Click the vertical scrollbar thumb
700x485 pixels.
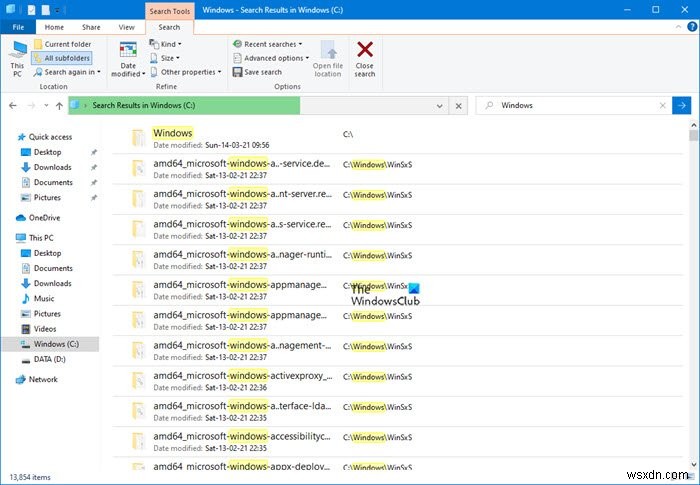pos(693,135)
